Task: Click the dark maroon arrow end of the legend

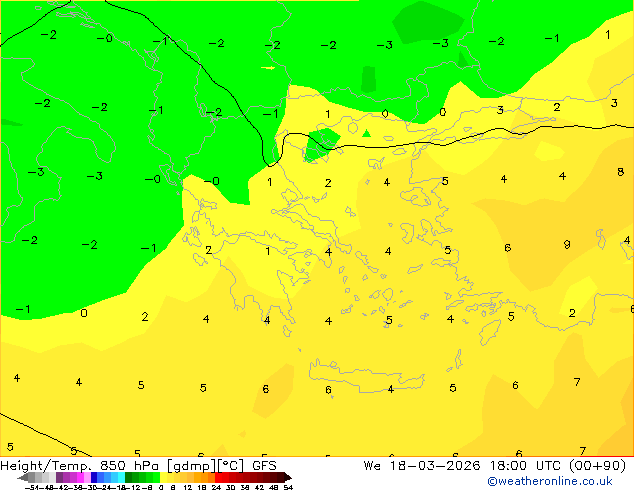Action: tap(288, 477)
